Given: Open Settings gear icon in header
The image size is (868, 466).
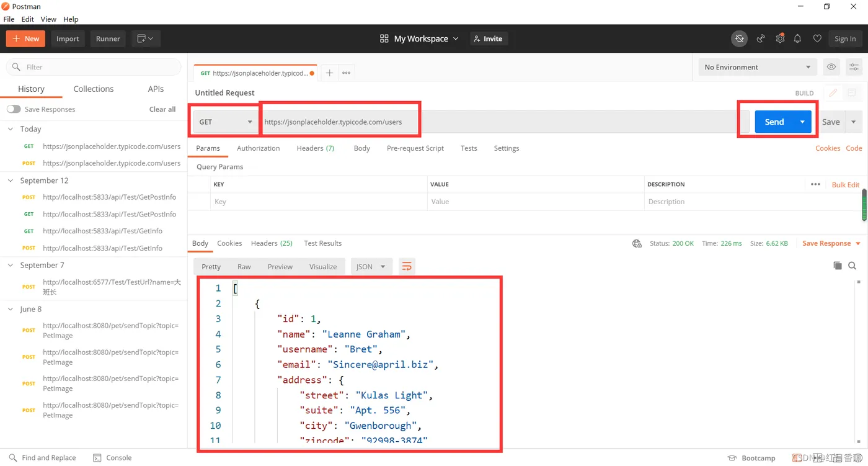Looking at the screenshot, I should (x=780, y=38).
